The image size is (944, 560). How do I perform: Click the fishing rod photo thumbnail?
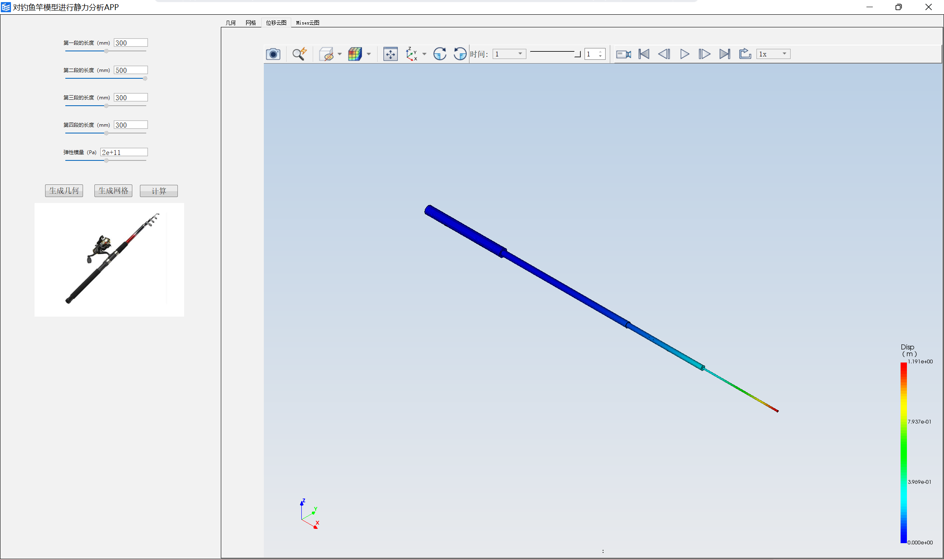click(109, 260)
